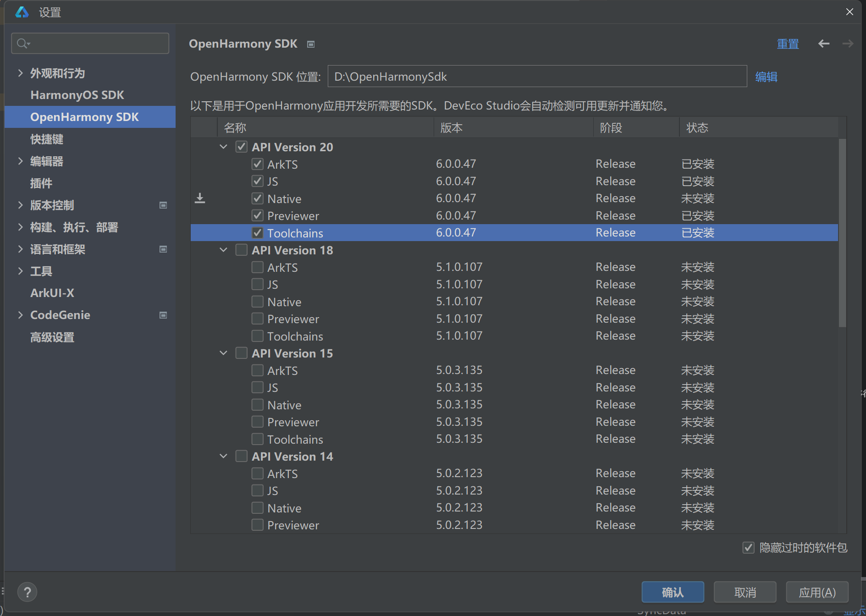866x616 pixels.
Task: Uncheck Native 6.0.0.47 checkbox
Action: tap(258, 198)
